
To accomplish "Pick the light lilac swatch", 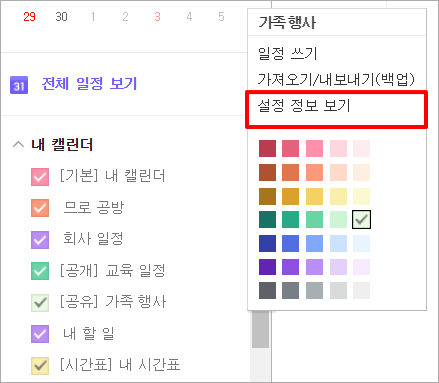I will point(338,267).
